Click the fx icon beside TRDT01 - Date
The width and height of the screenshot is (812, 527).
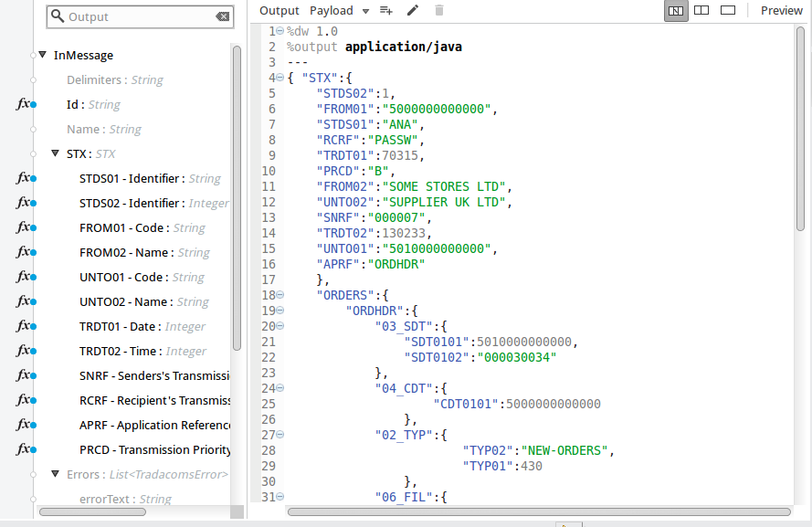tap(25, 327)
